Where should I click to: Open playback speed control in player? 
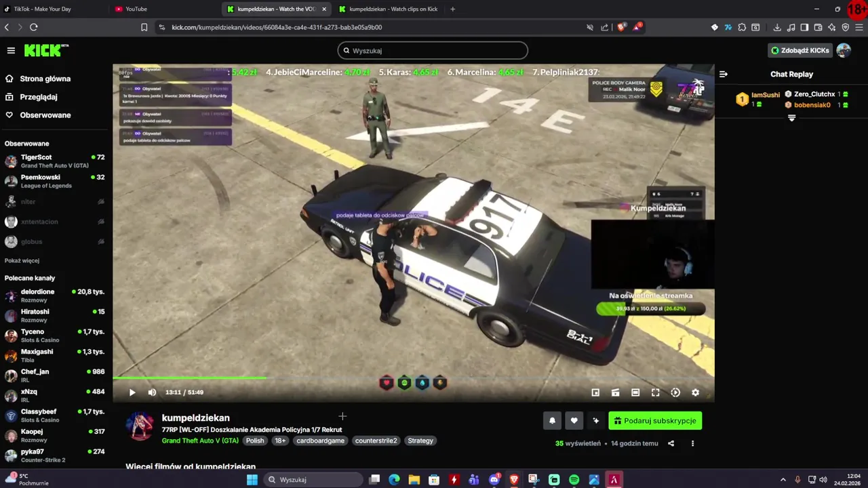pyautogui.click(x=675, y=392)
